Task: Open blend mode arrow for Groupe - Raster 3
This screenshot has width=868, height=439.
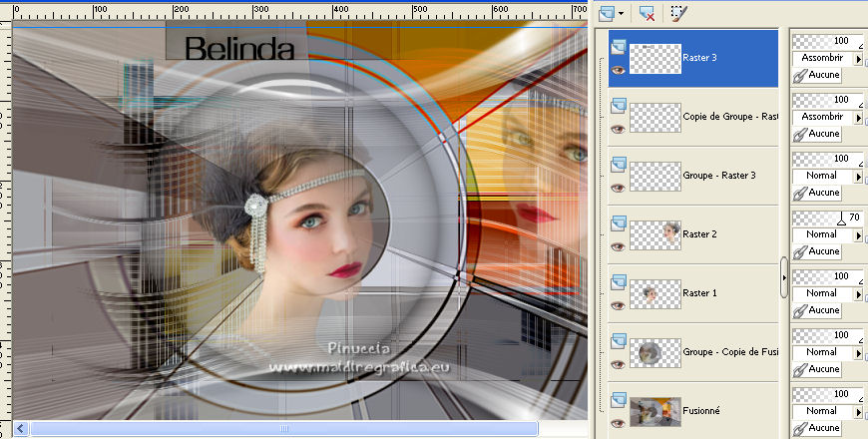Action: [x=859, y=176]
